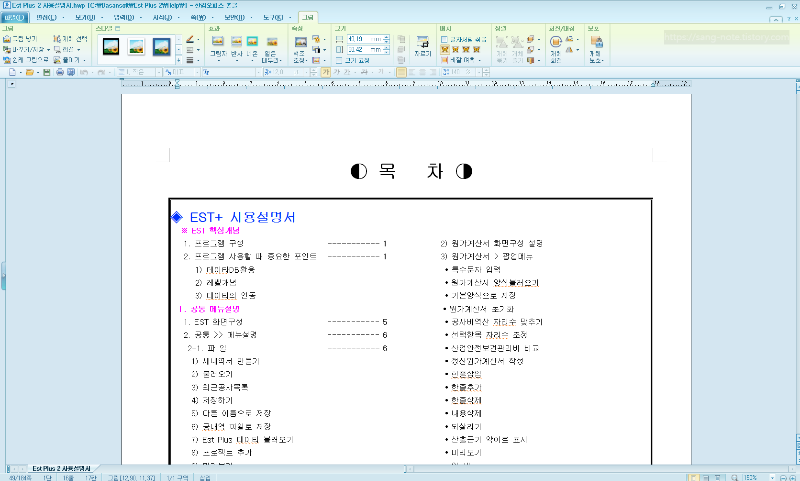The height and width of the screenshot is (481, 800).
Task: Select the first text wrap layout icon
Action: (x=445, y=49)
